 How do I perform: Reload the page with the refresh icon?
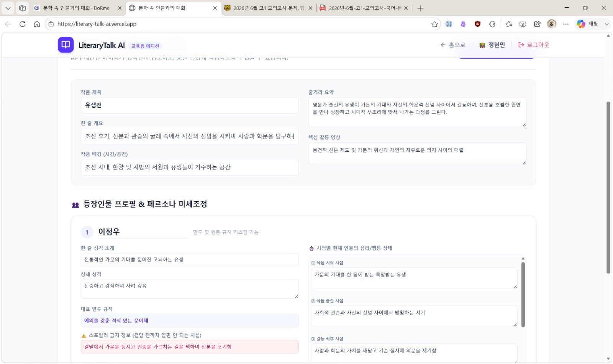click(23, 24)
